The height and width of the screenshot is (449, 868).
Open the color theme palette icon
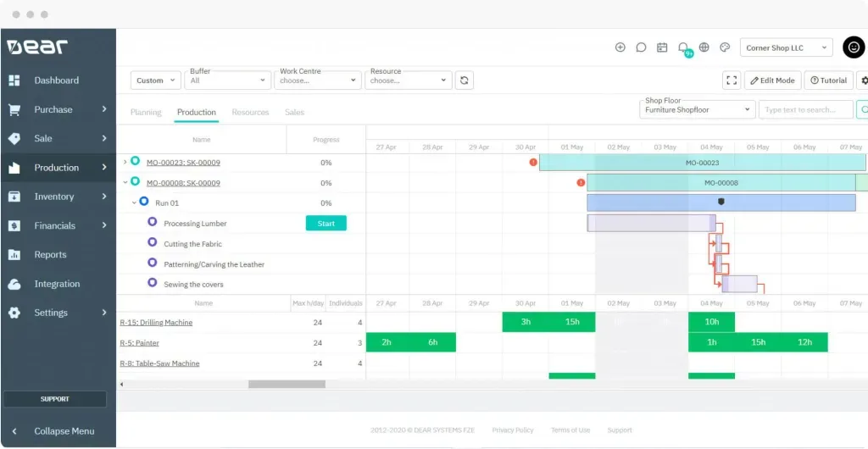click(725, 48)
